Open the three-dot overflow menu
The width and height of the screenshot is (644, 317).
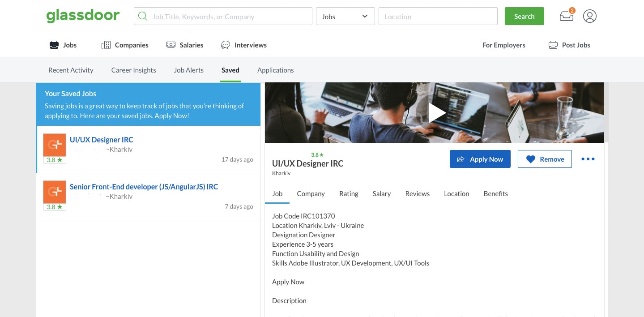pyautogui.click(x=588, y=159)
